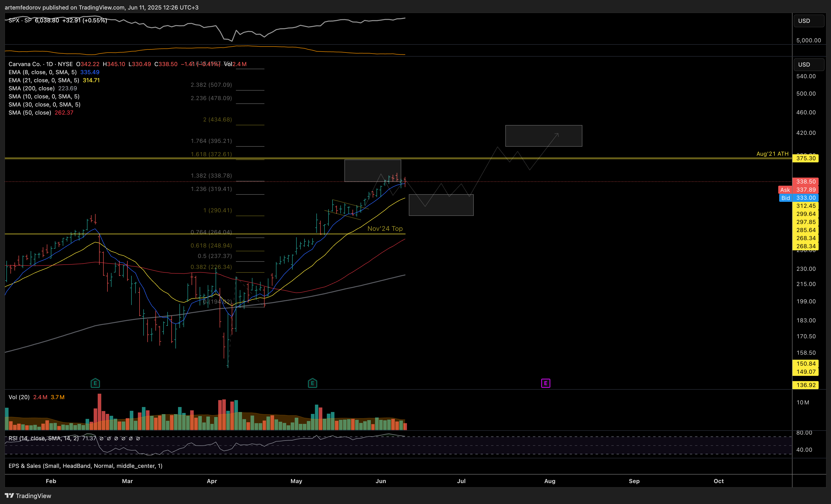Click the 150.84 yellow price label
The height and width of the screenshot is (504, 831).
[x=805, y=364]
